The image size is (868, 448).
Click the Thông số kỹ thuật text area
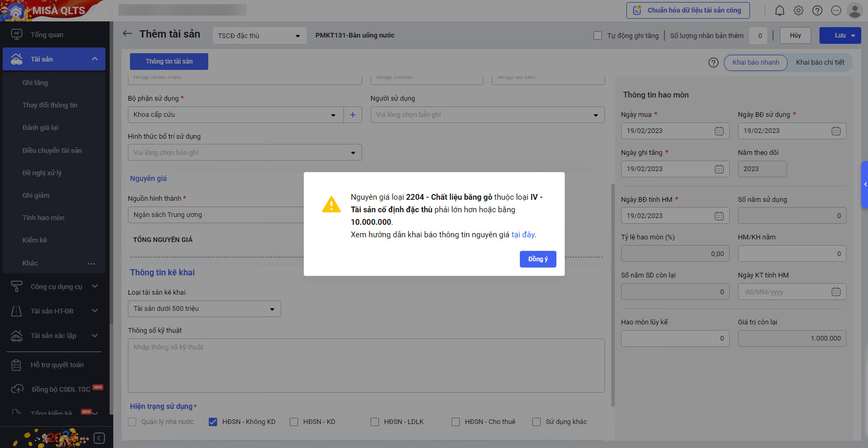pos(366,365)
